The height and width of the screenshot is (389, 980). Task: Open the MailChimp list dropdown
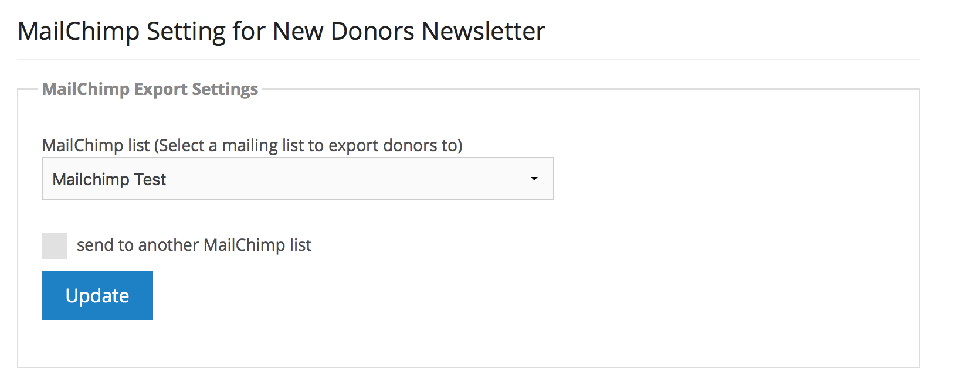pyautogui.click(x=297, y=179)
